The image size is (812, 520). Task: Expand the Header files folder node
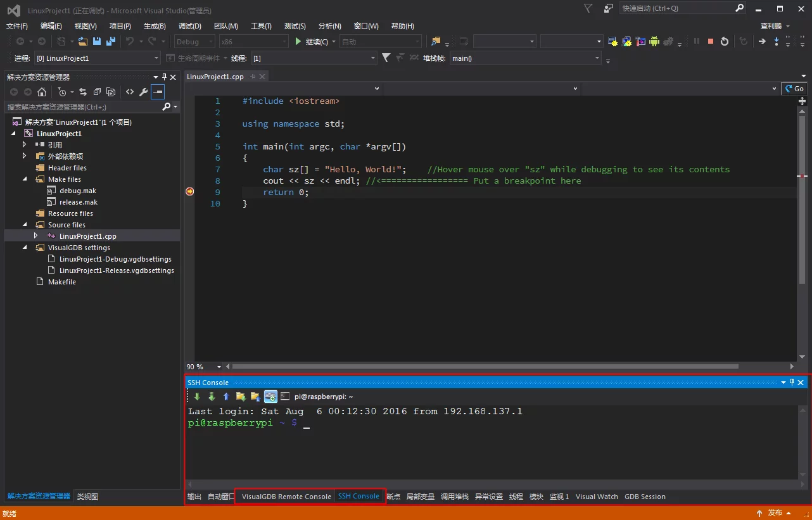(67, 168)
